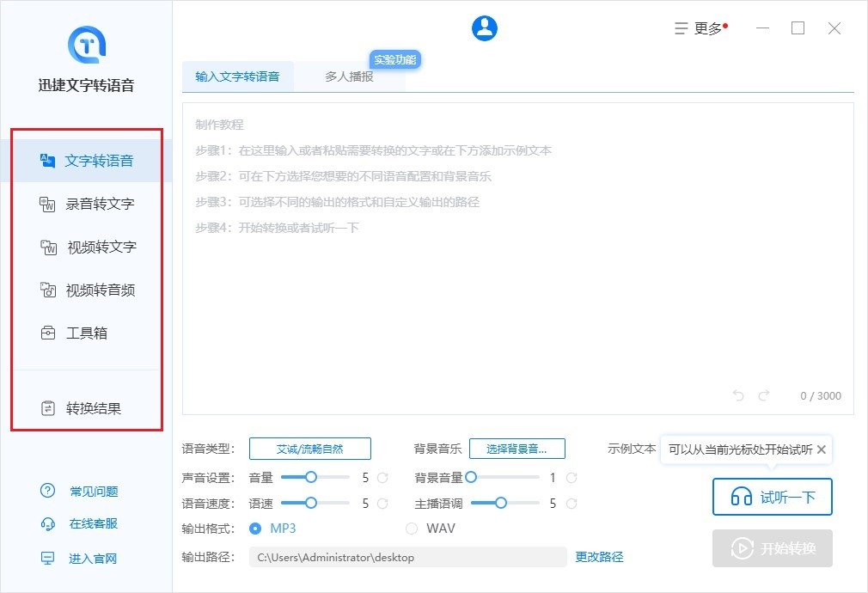This screenshot has height=593, width=868.
Task: Click the question mark icon beside 常见问题
Action: point(47,491)
